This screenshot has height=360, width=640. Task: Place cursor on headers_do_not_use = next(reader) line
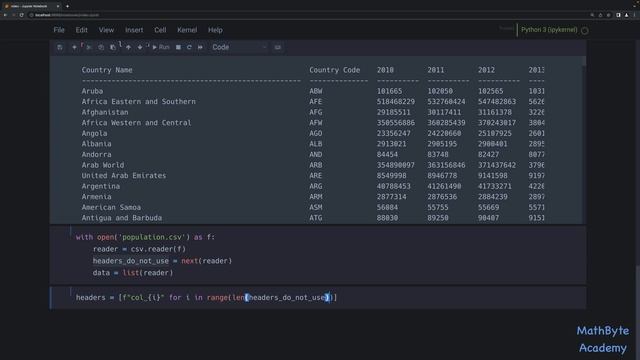[162, 261]
